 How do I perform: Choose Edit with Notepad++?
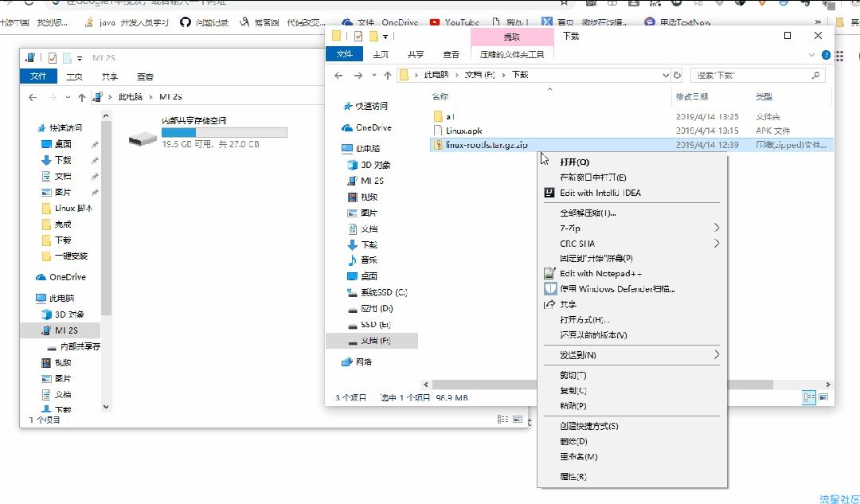[631, 273]
